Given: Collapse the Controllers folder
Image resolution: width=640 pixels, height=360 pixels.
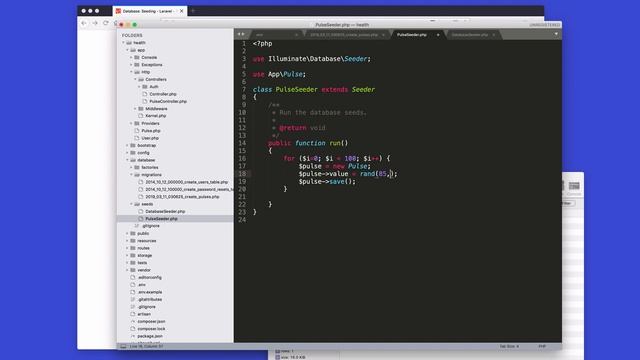Looking at the screenshot, I should pyautogui.click(x=135, y=80).
